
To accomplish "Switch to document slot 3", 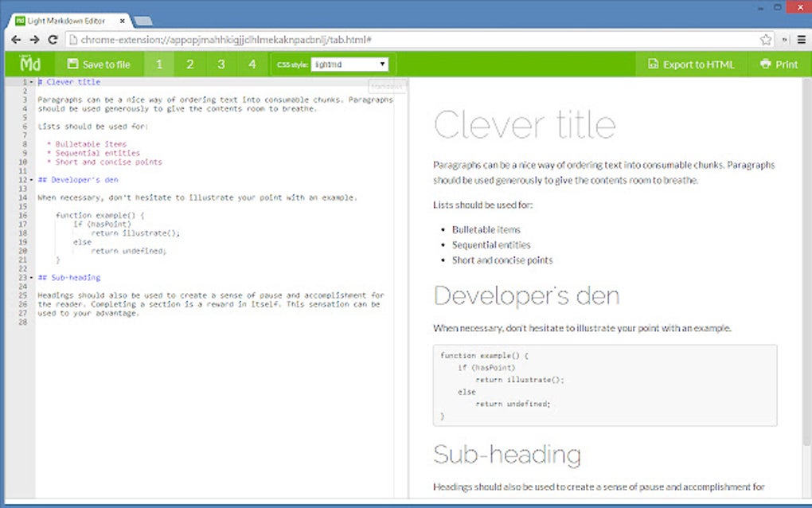I will tap(221, 64).
